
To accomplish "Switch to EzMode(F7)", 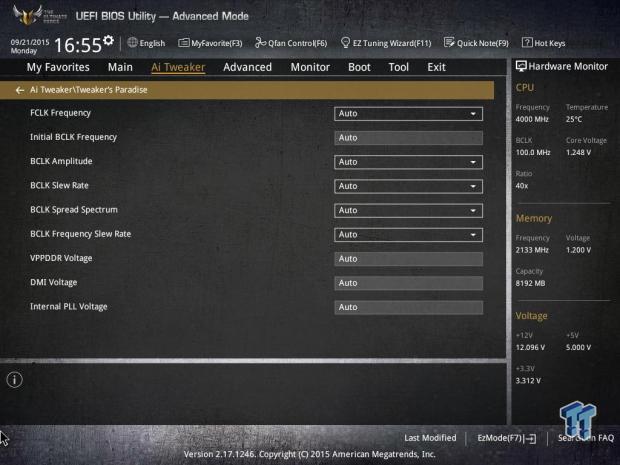I will [x=506, y=438].
